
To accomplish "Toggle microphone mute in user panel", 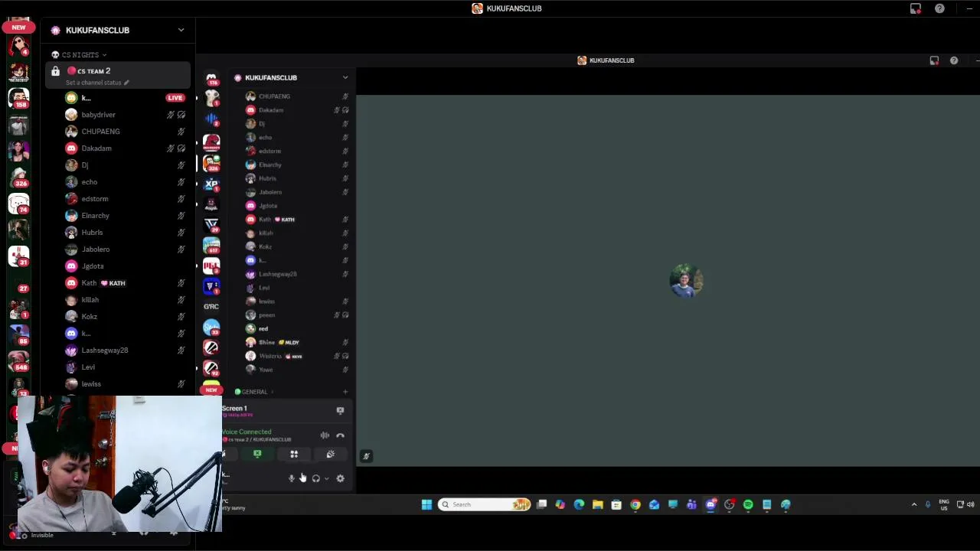I will pos(292,478).
